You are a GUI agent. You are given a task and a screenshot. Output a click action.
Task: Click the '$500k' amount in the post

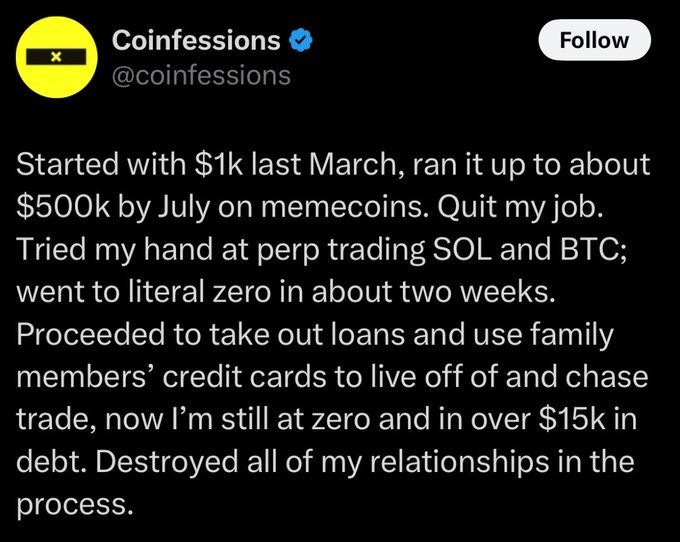(63, 207)
